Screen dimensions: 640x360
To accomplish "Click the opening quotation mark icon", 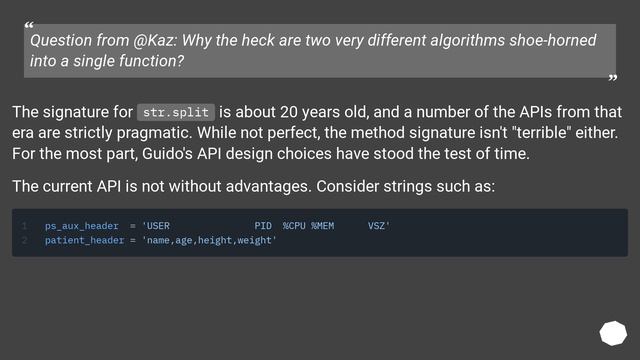I will pyautogui.click(x=29, y=26).
